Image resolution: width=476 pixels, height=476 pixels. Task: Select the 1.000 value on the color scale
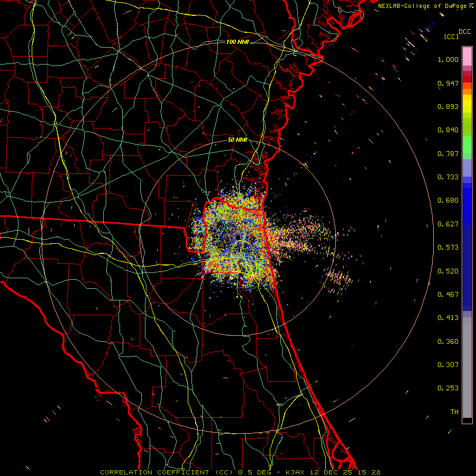coord(448,59)
